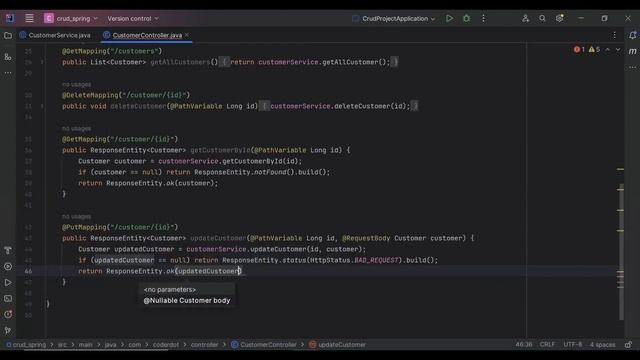
Task: Click the editor vertical scrollbar
Action: 621,251
